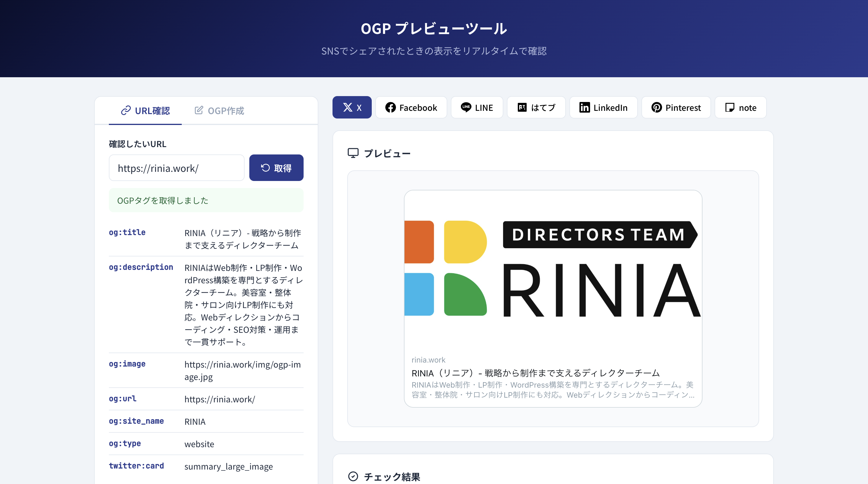868x484 pixels.
Task: Click the website type value
Action: click(x=199, y=444)
